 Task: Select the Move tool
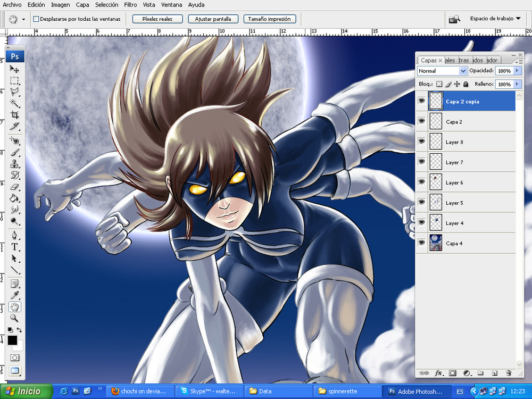coord(14,69)
